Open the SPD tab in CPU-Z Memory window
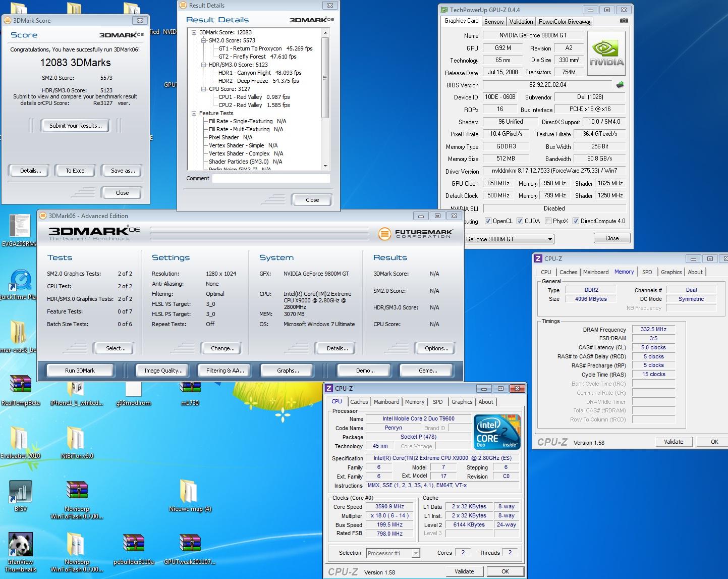Image resolution: width=728 pixels, height=579 pixels. click(647, 272)
